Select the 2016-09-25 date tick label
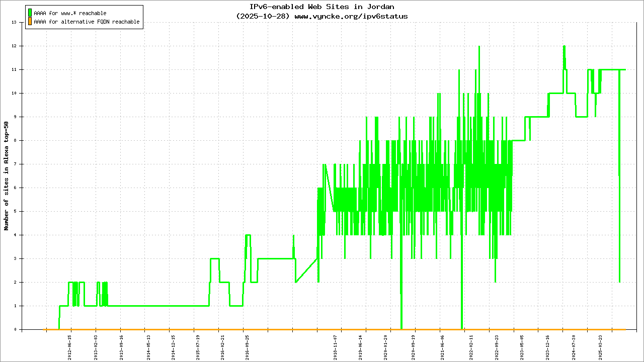 [247, 345]
